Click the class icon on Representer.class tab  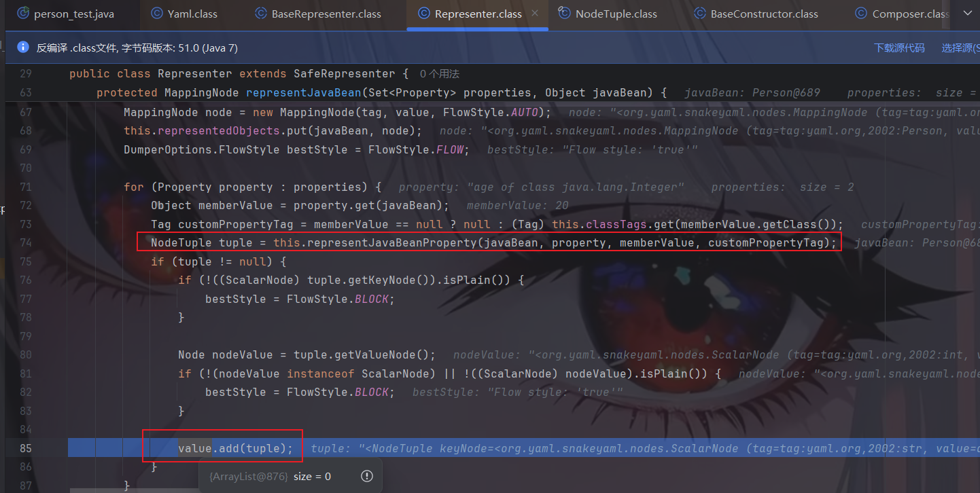[x=424, y=14]
